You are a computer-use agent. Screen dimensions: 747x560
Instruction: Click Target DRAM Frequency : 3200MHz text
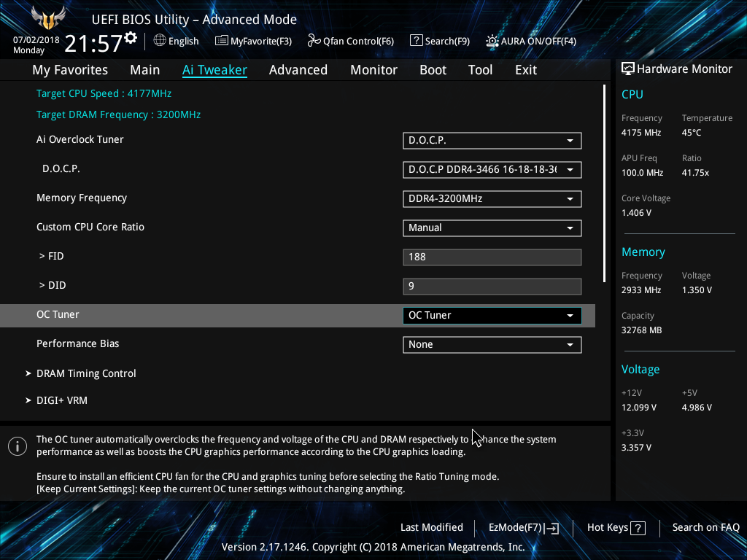pos(119,114)
